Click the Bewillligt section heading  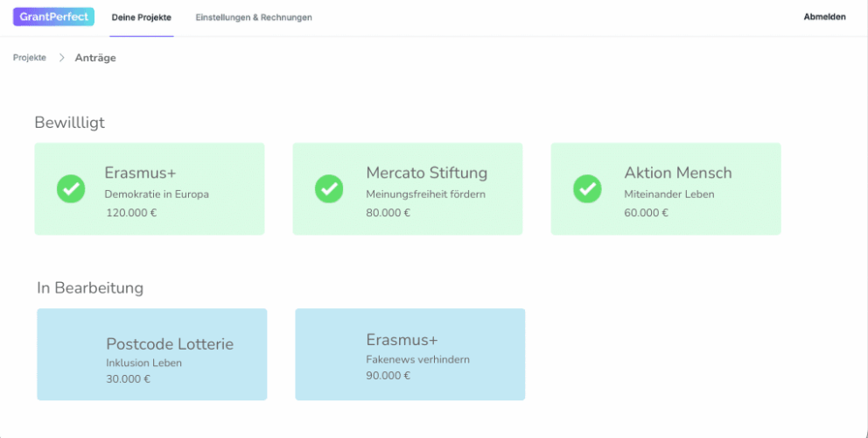69,123
